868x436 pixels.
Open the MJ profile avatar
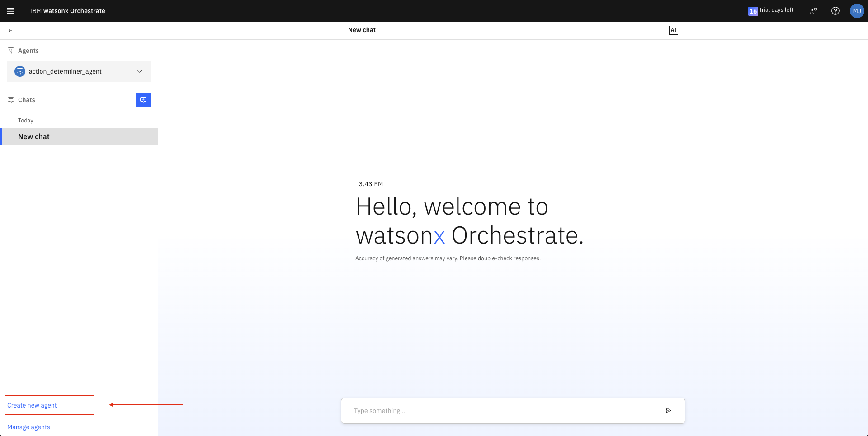pos(857,11)
